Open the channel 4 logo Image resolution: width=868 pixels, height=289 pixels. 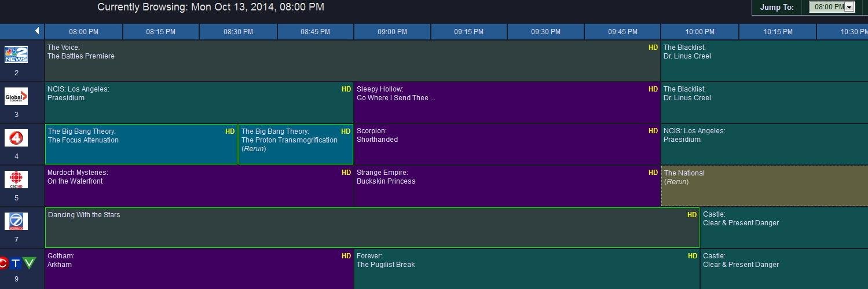pos(16,138)
